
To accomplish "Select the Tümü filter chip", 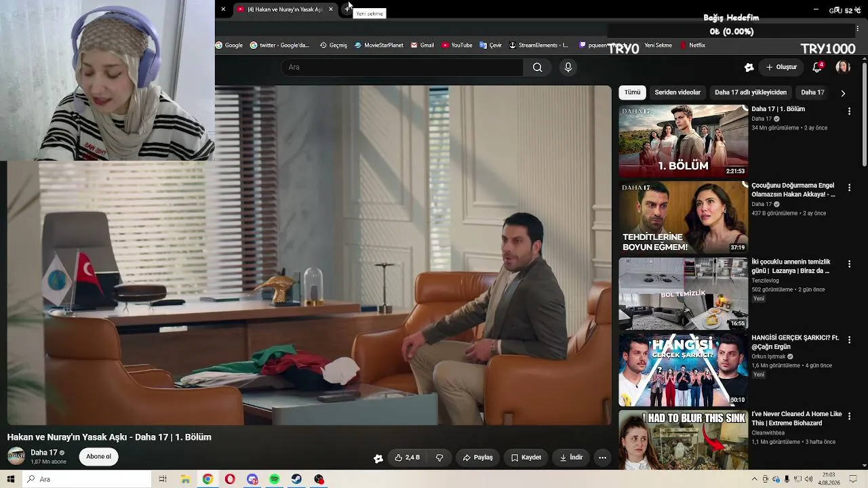I will pyautogui.click(x=633, y=92).
